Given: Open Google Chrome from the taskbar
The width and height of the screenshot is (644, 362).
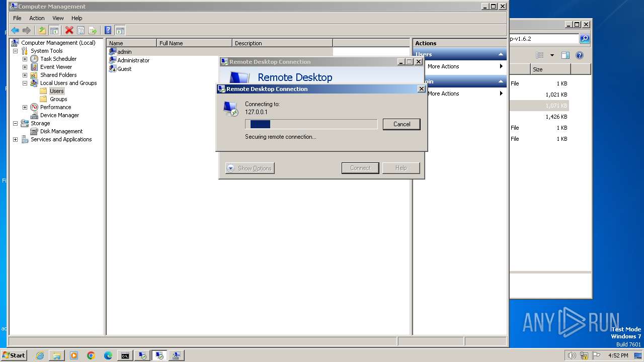Looking at the screenshot, I should [x=91, y=355].
